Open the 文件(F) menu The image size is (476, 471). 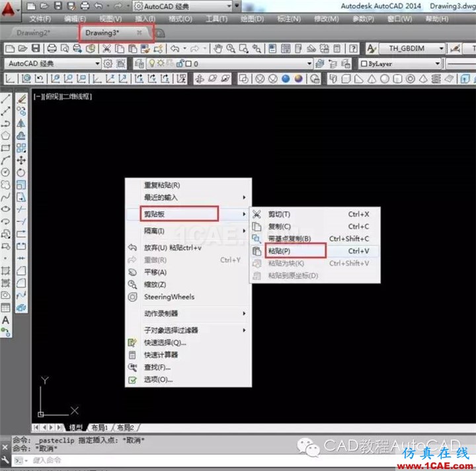(40, 18)
